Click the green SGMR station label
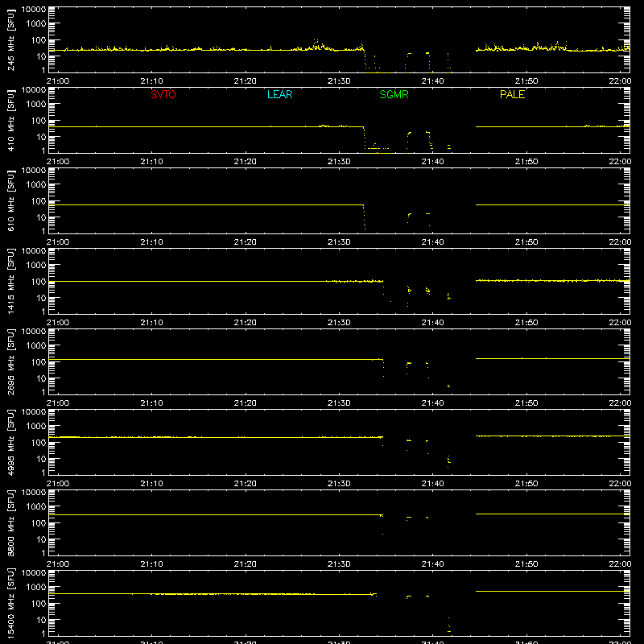Screen dimensions: 644x644 click(x=394, y=94)
